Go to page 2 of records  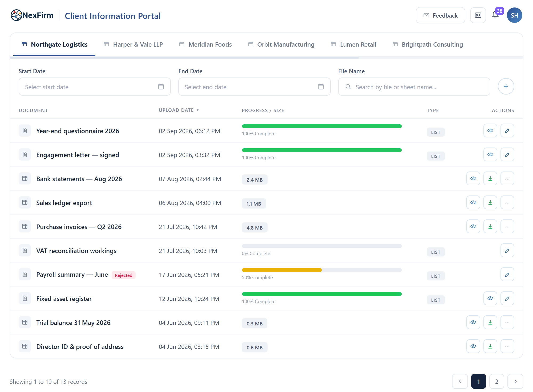(496, 381)
